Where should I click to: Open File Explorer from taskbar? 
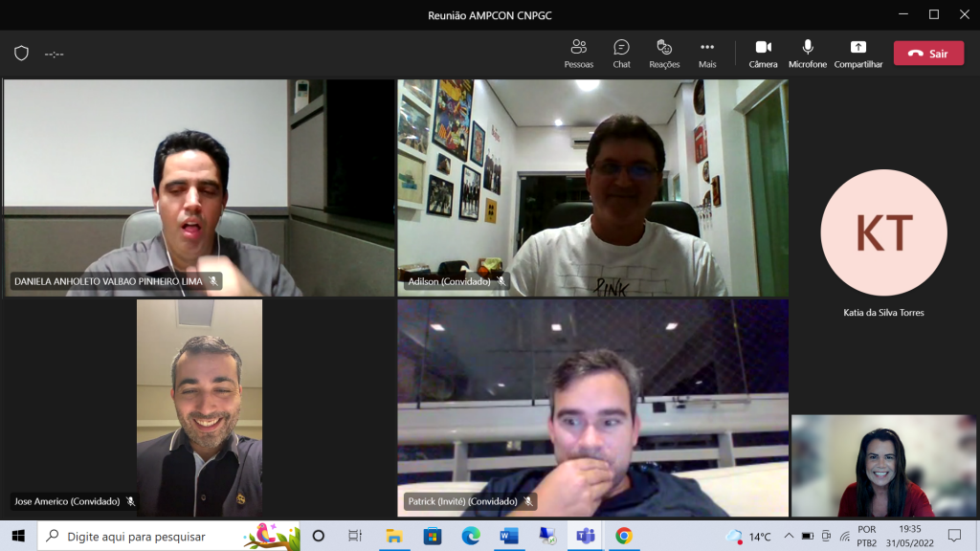393,536
